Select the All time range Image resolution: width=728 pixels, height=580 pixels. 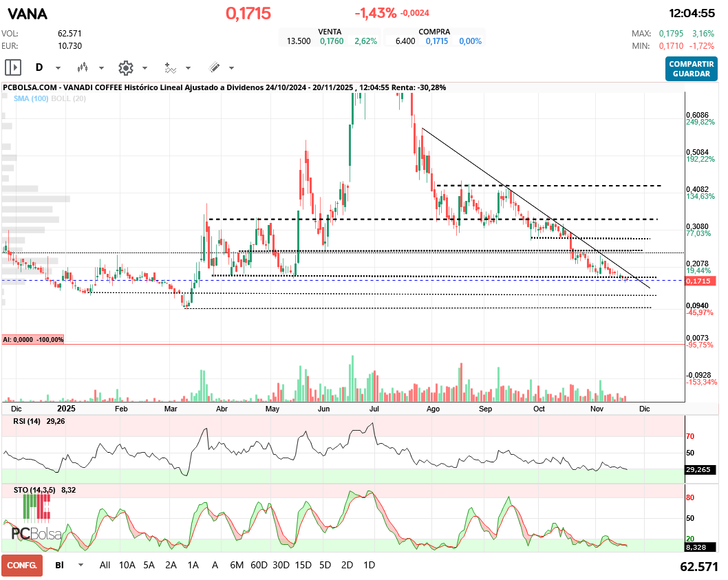(105, 565)
